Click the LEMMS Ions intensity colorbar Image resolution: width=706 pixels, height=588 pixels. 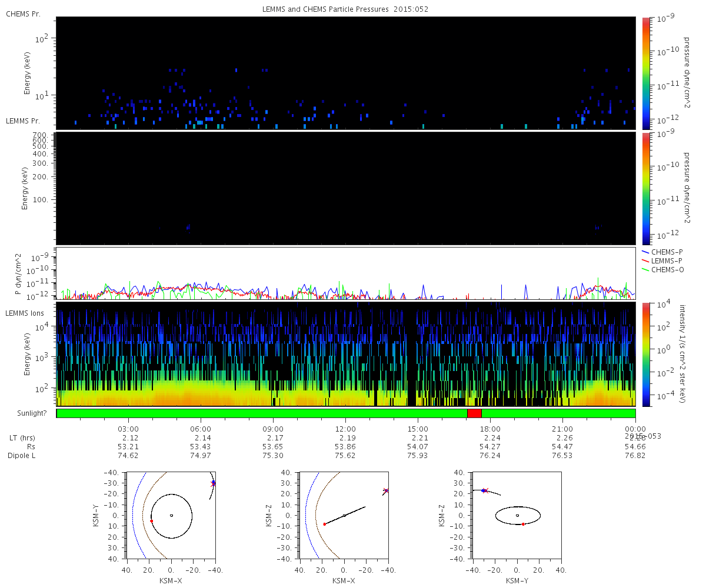[x=646, y=354]
